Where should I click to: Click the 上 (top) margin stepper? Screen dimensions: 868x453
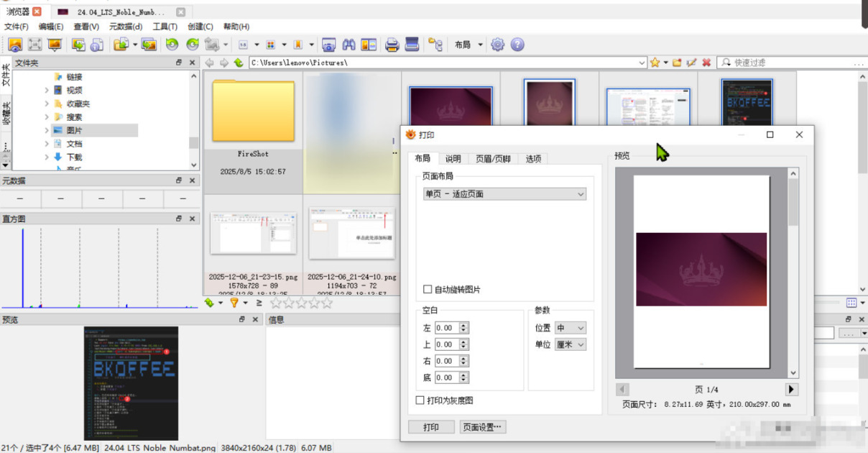(463, 344)
